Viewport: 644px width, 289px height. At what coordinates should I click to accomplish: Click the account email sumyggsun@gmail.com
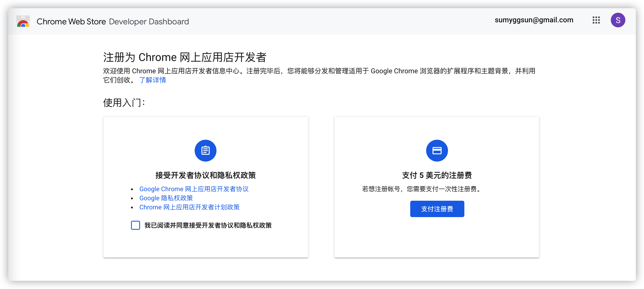pyautogui.click(x=534, y=20)
